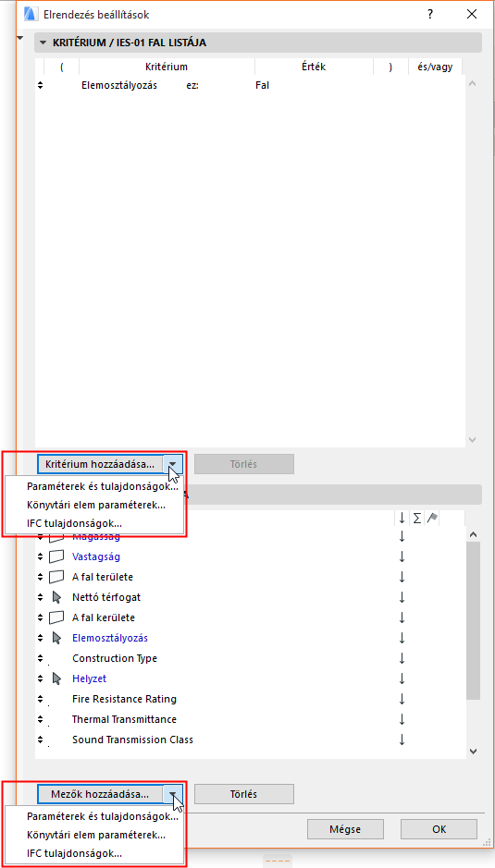Click the drag handle of A fal kerülete row
The image size is (495, 868).
point(40,617)
